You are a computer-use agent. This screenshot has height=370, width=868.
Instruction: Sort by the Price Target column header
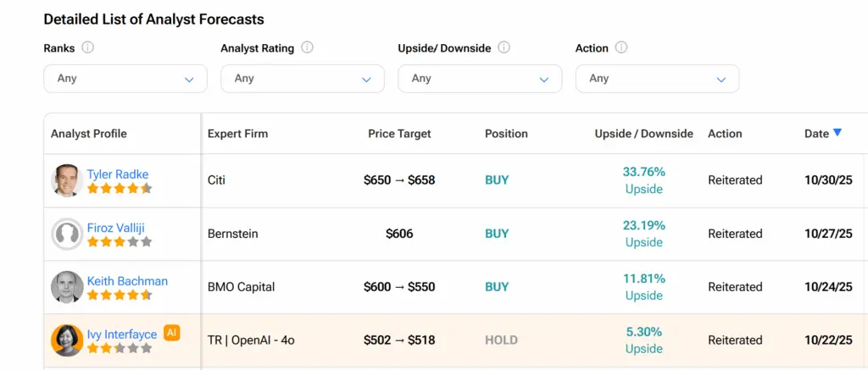pos(399,134)
